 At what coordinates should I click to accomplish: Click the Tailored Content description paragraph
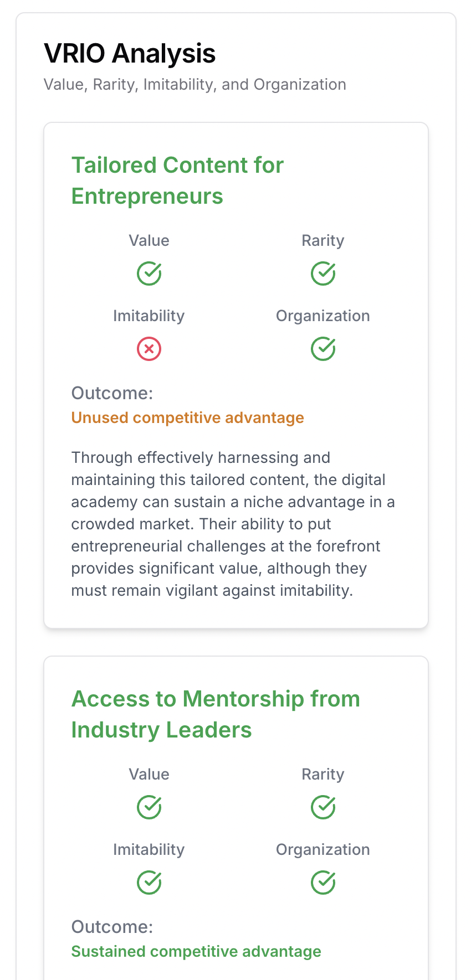(x=233, y=524)
